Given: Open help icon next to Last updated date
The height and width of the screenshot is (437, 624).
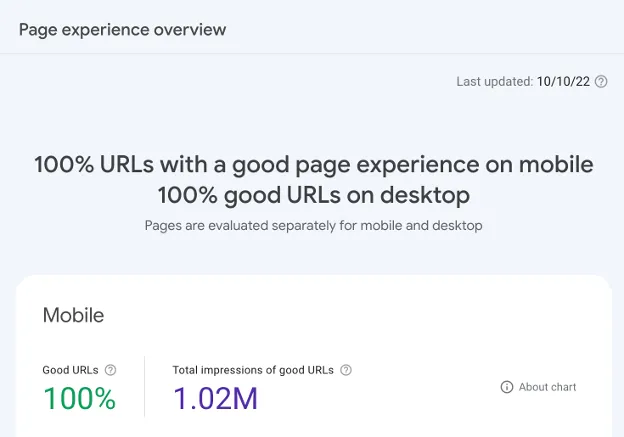Looking at the screenshot, I should click(601, 82).
